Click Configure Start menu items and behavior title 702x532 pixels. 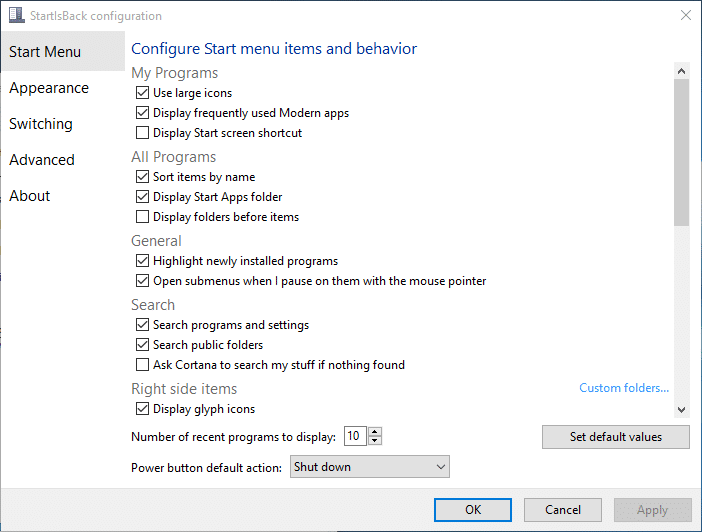pos(274,48)
